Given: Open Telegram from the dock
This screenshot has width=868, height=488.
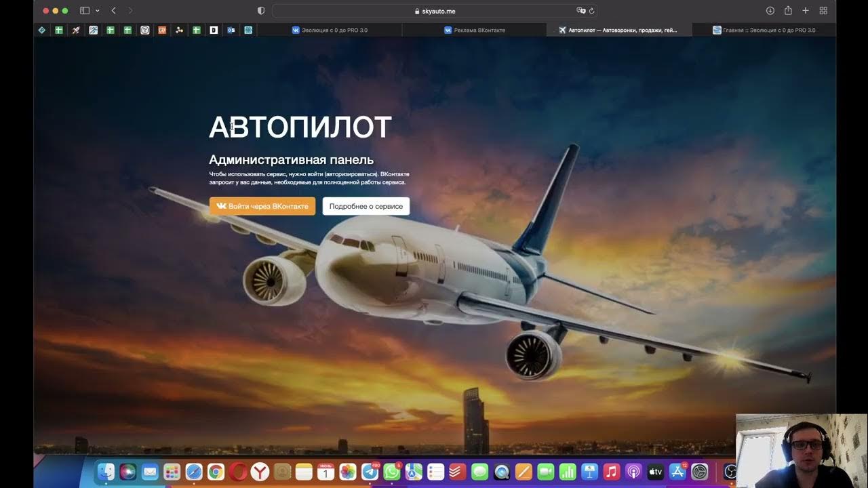Looking at the screenshot, I should [x=370, y=472].
